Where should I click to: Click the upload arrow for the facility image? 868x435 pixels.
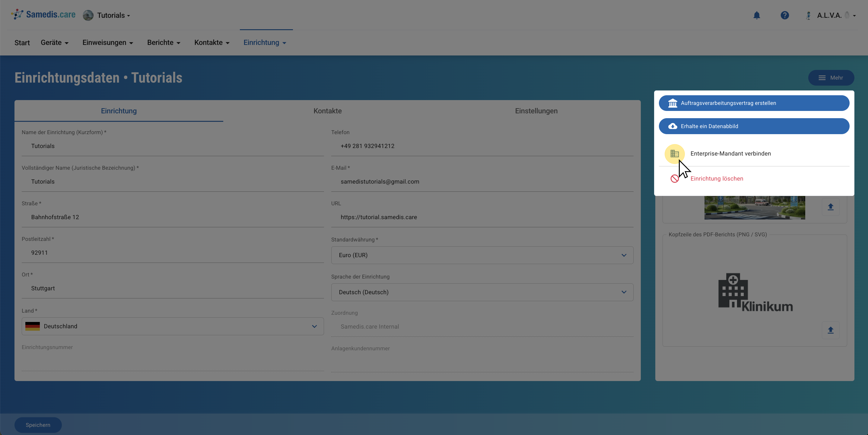click(x=830, y=207)
